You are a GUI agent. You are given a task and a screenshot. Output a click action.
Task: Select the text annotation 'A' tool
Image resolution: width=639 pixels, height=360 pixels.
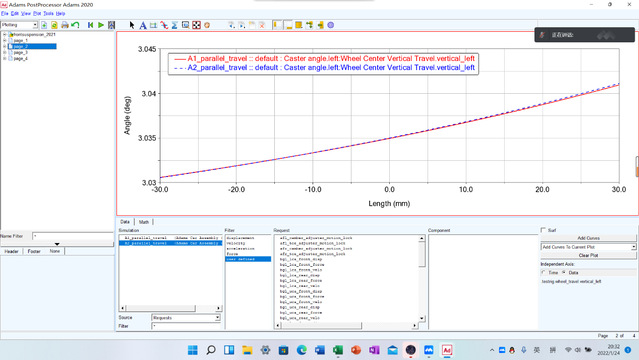pyautogui.click(x=143, y=25)
